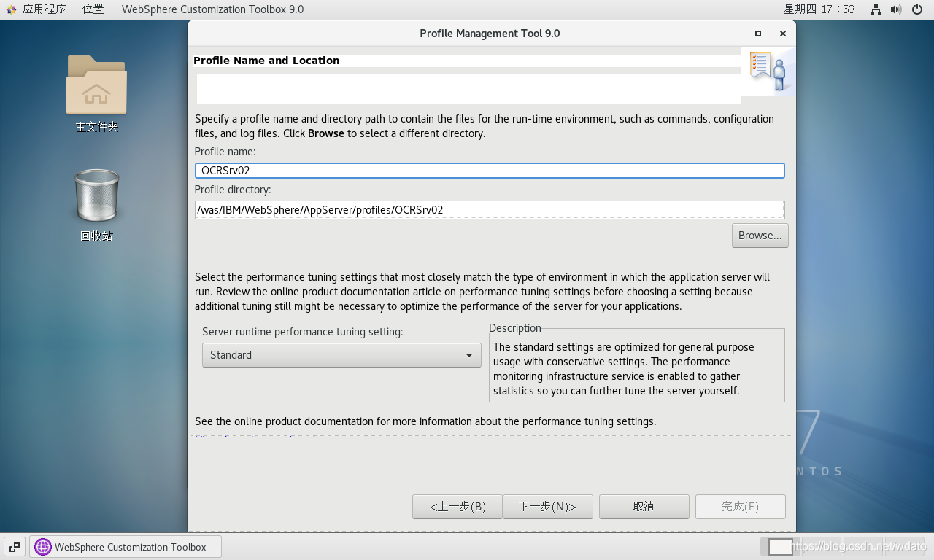
Task: Open the volume speaker tray icon
Action: [896, 9]
